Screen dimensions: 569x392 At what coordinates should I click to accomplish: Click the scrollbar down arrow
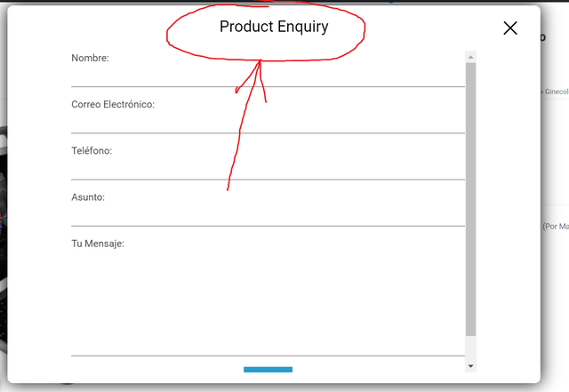pos(470,366)
